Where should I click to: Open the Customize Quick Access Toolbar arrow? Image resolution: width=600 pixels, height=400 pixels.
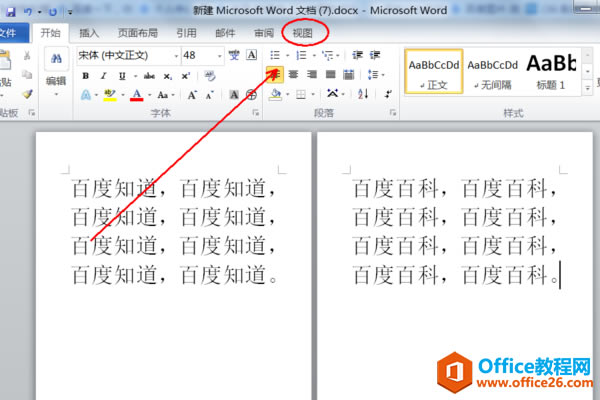click(x=70, y=12)
